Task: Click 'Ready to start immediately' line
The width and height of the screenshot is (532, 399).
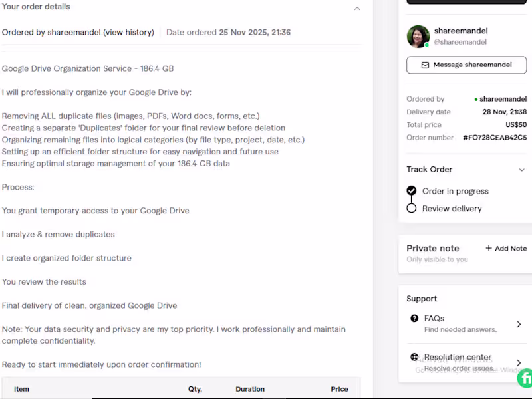Action: pos(102,364)
